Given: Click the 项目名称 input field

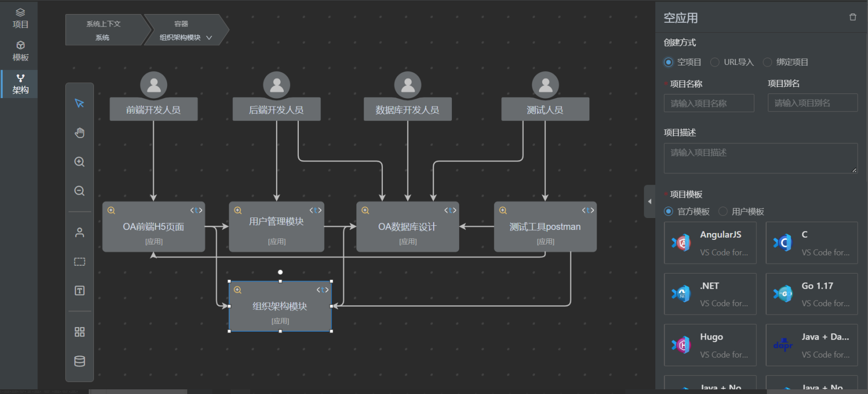Looking at the screenshot, I should pos(709,103).
